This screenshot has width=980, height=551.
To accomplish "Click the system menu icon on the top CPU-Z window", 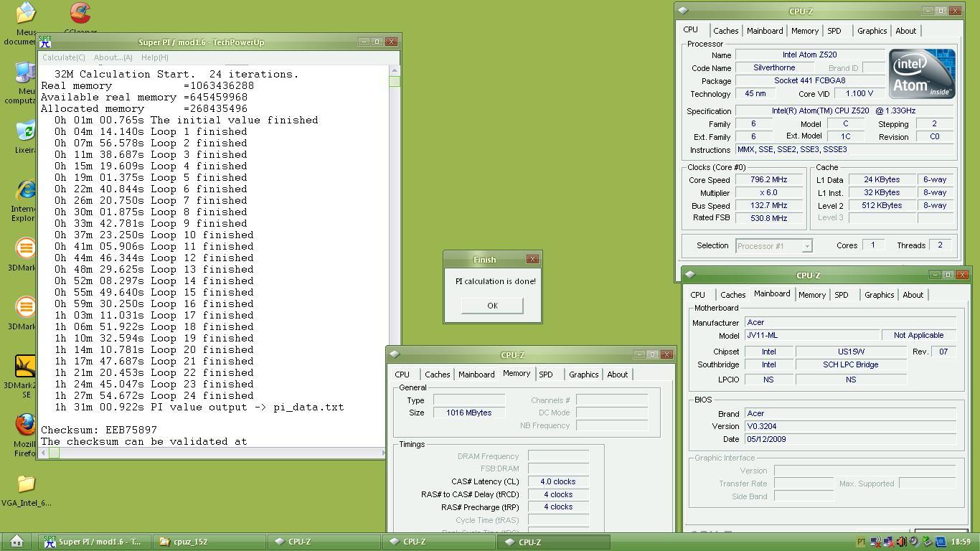I will pyautogui.click(x=682, y=11).
